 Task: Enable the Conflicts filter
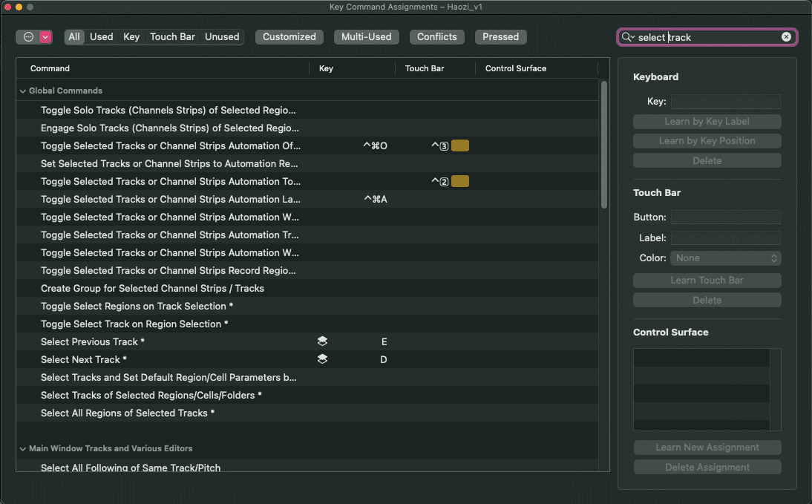coord(437,37)
